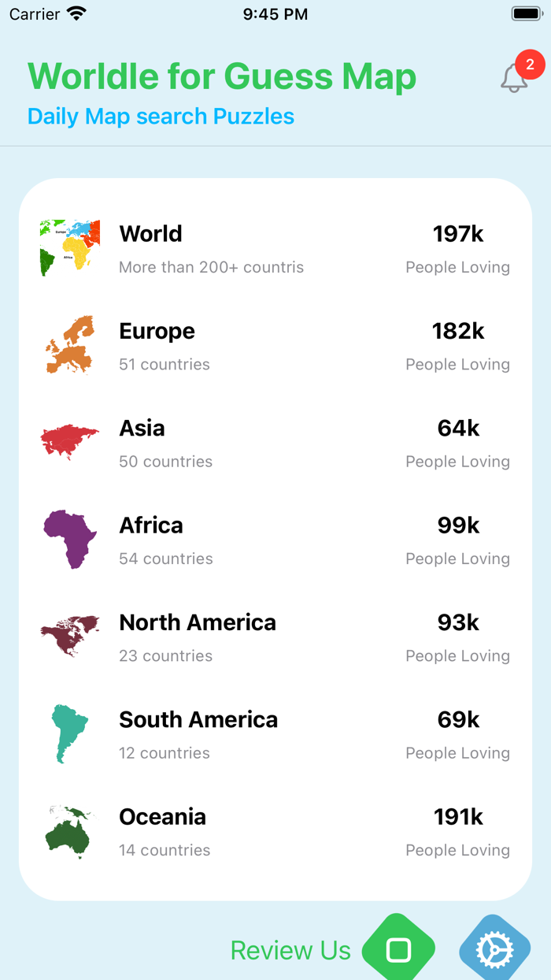Click the green Oceania map icon
The width and height of the screenshot is (551, 980).
[69, 830]
